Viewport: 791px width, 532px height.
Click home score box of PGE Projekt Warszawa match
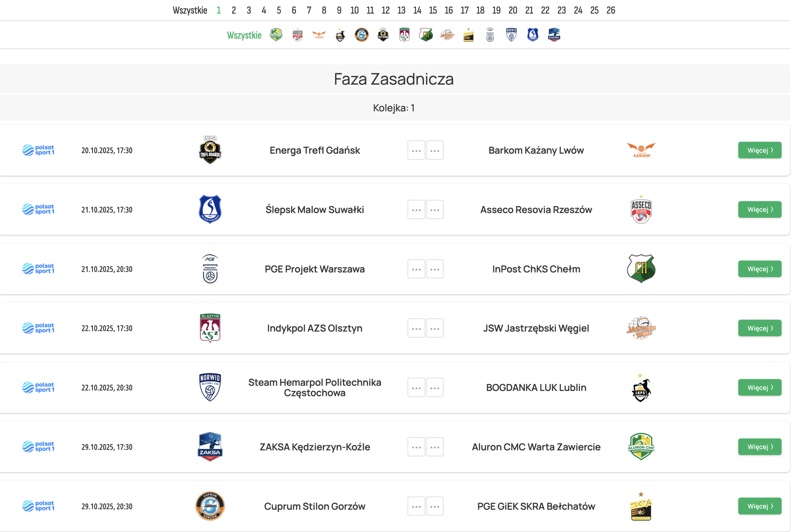tap(416, 269)
